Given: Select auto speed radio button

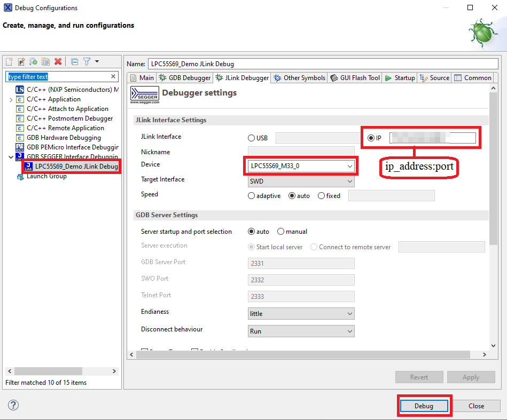Looking at the screenshot, I should coord(292,196).
